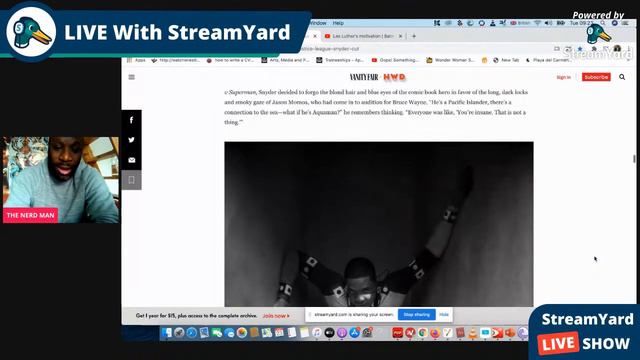Open Firefox from the dock
640x360 pixels.
point(435,333)
